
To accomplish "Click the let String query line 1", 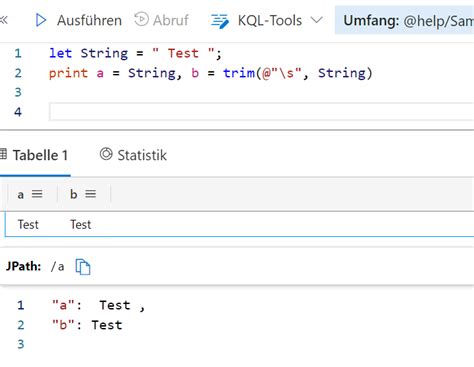I will (135, 53).
